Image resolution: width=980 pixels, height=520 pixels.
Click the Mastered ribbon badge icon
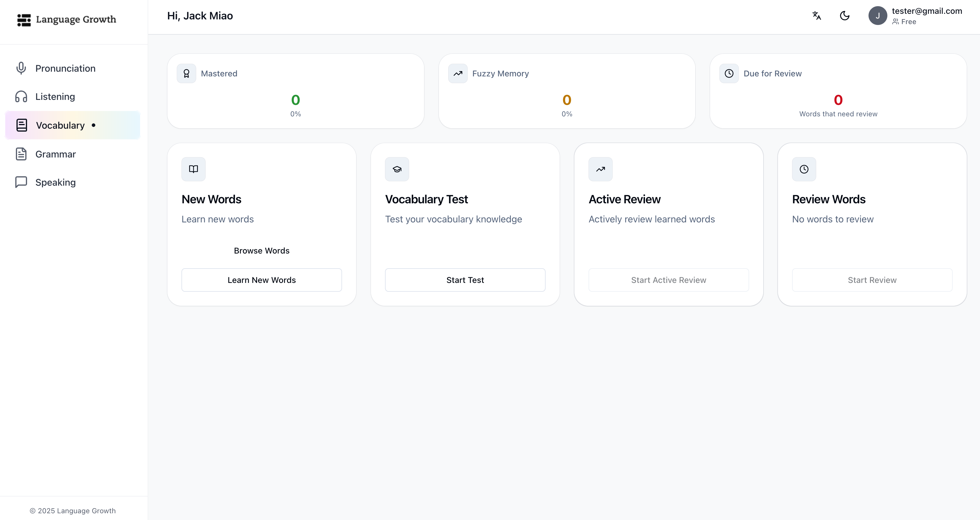186,73
